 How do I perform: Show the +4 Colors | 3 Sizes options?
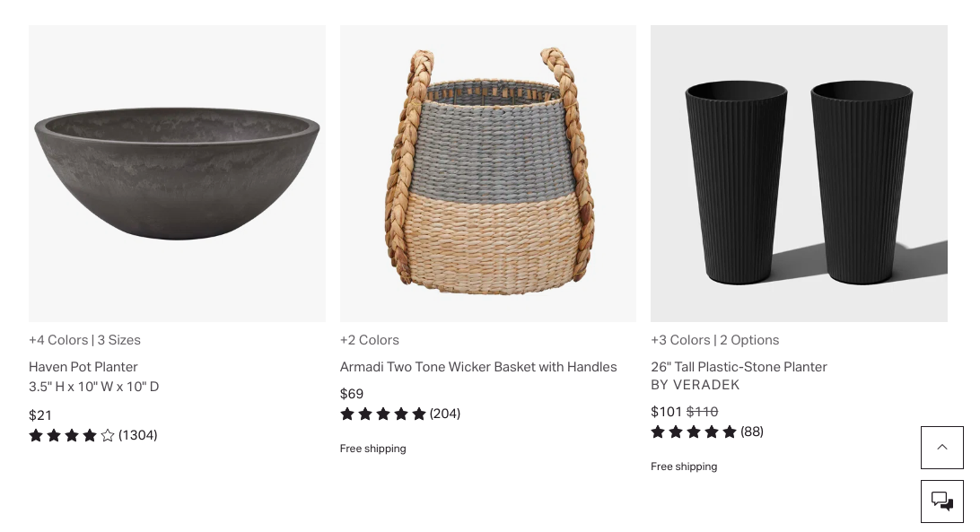coord(84,340)
